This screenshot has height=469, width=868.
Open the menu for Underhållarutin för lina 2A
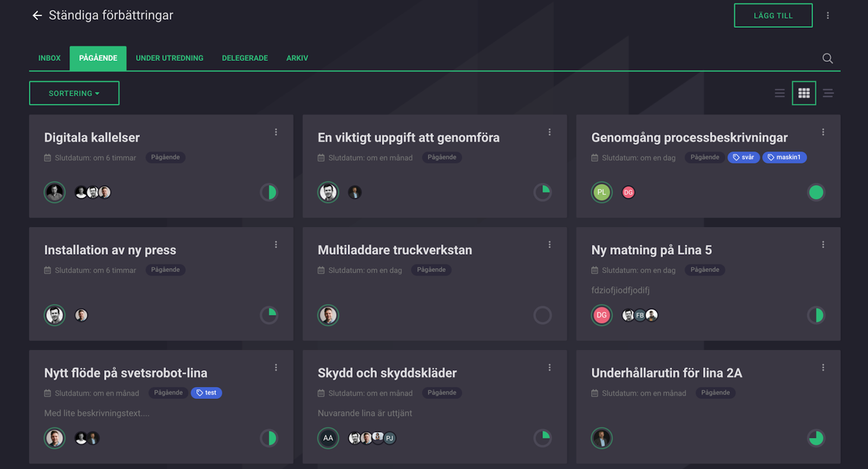pyautogui.click(x=823, y=367)
